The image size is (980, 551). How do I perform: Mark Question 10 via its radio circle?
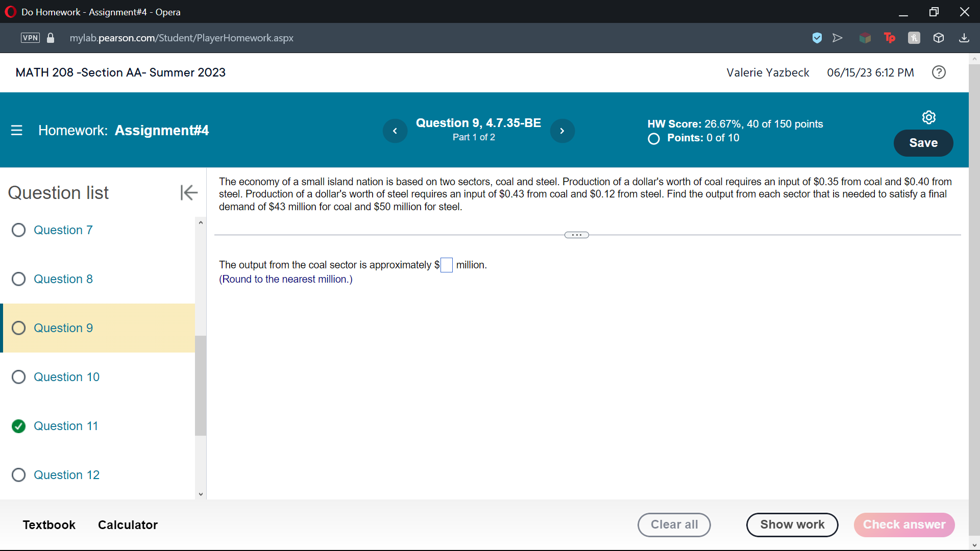[18, 377]
